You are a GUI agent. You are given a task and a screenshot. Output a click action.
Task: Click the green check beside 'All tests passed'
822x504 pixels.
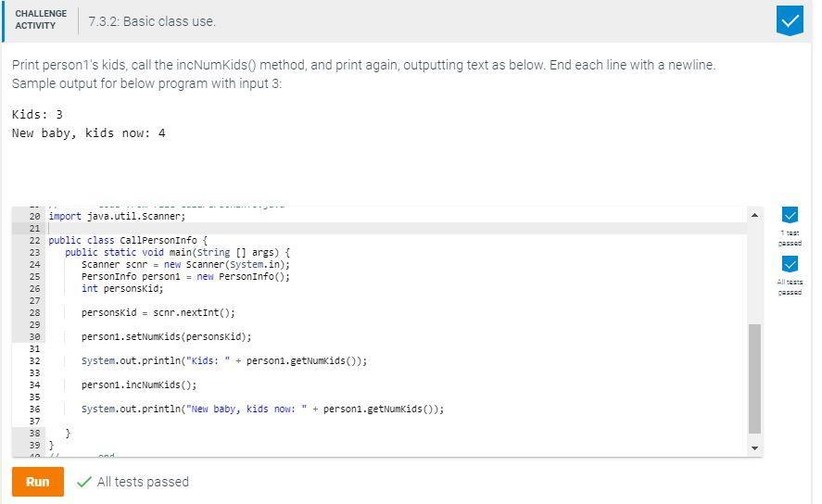pyautogui.click(x=84, y=482)
